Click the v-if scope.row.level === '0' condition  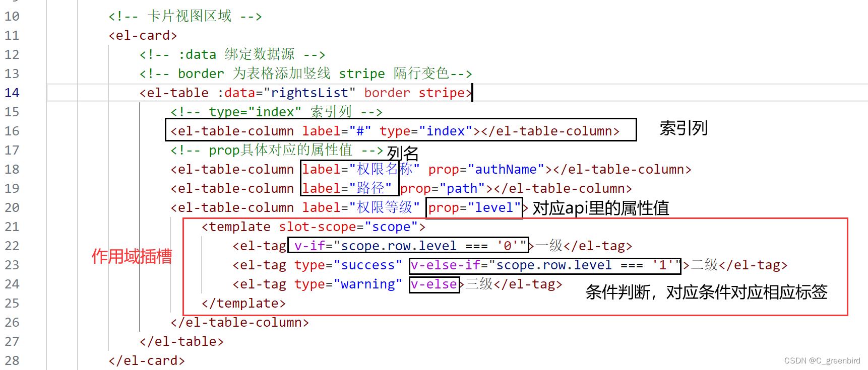click(x=410, y=246)
